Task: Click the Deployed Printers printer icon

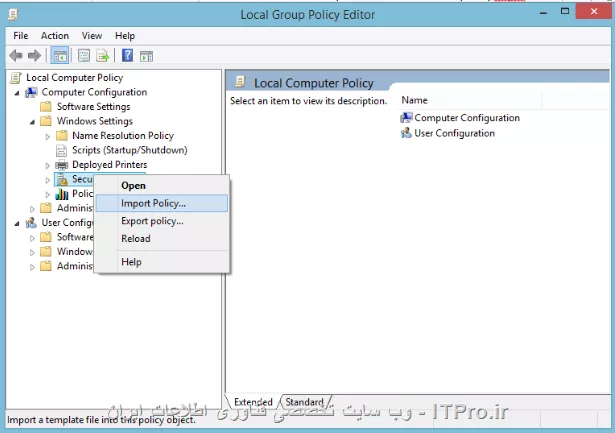Action: 62,165
